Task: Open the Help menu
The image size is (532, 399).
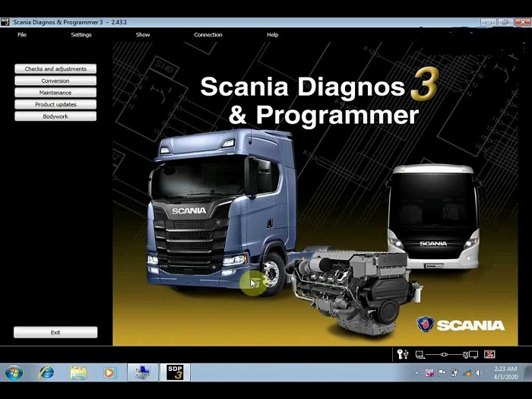Action: pyautogui.click(x=272, y=35)
